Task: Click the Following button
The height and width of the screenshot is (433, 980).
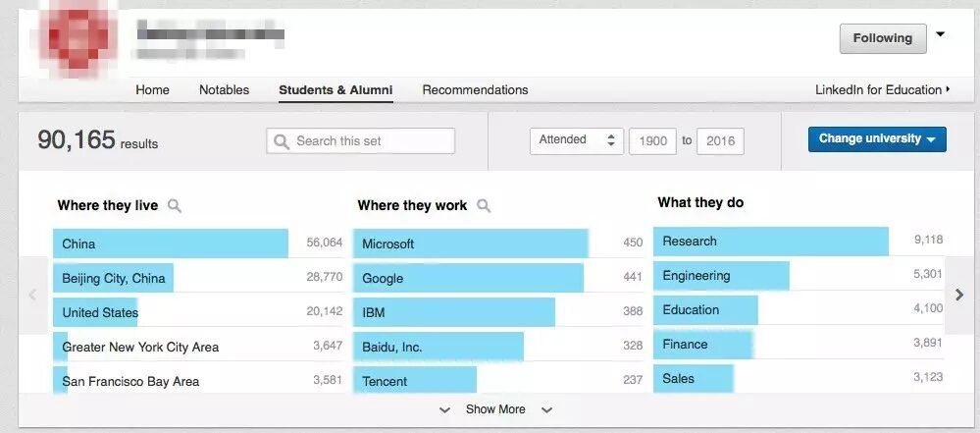Action: coord(882,38)
